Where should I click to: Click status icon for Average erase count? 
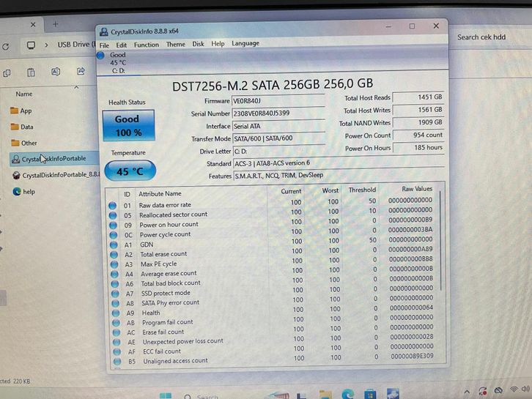(x=114, y=275)
